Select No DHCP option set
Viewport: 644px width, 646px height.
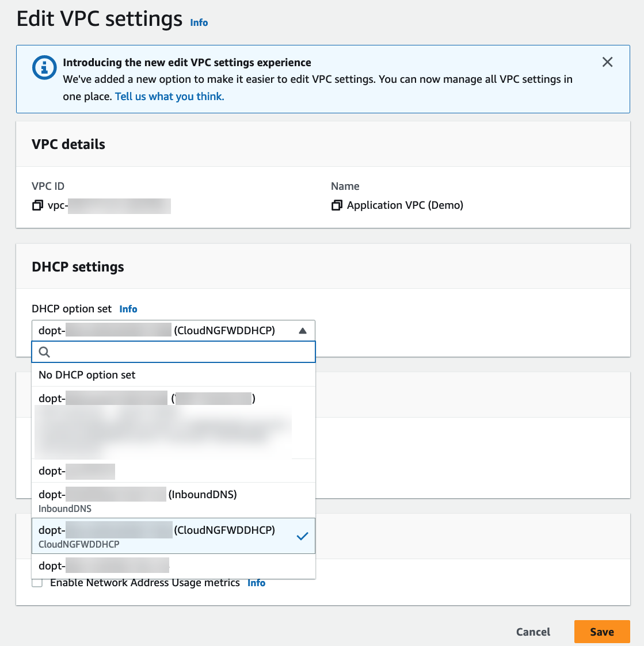87,375
